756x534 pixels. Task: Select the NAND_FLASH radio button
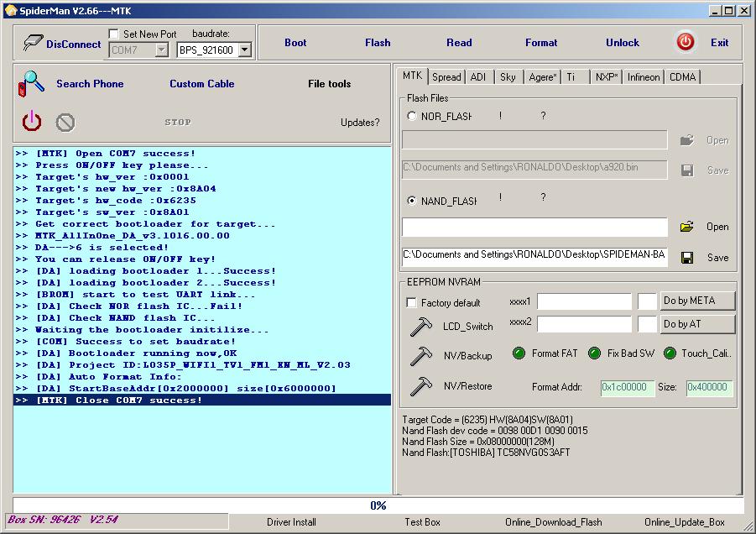412,200
